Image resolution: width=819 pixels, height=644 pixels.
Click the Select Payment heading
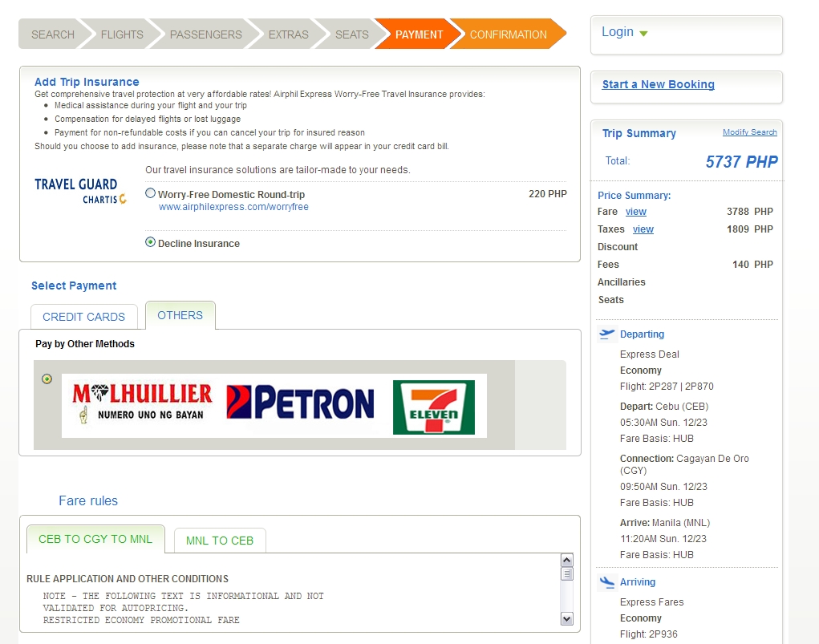point(74,286)
